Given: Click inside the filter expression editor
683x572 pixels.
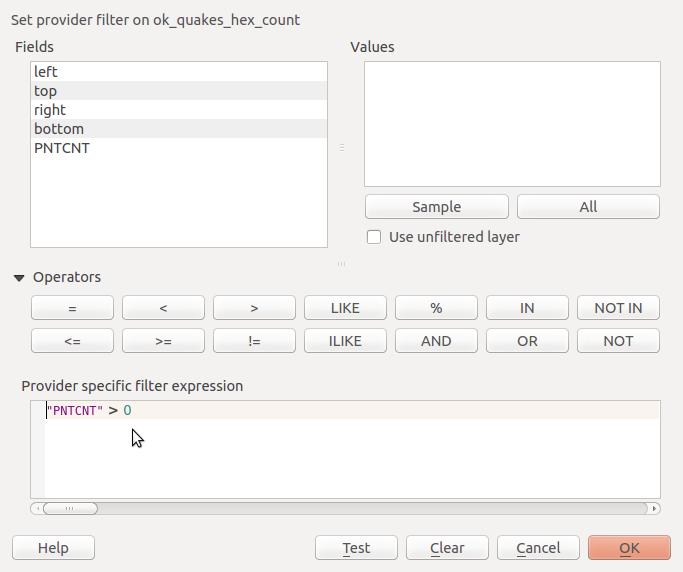Looking at the screenshot, I should point(352,449).
